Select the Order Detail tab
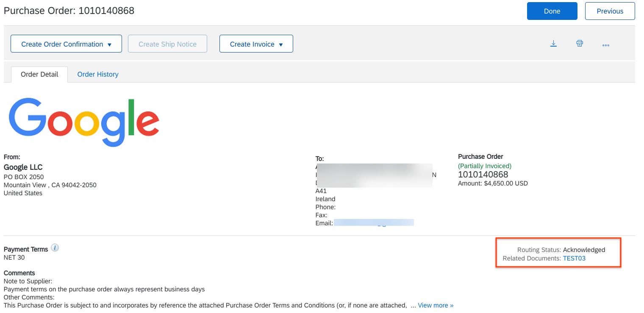 pos(39,74)
